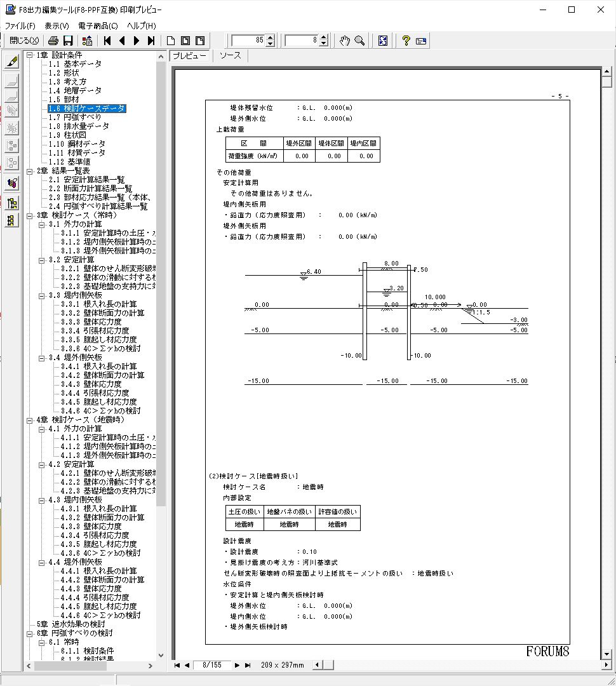Open the ヘルプ(H) menu

[142, 26]
